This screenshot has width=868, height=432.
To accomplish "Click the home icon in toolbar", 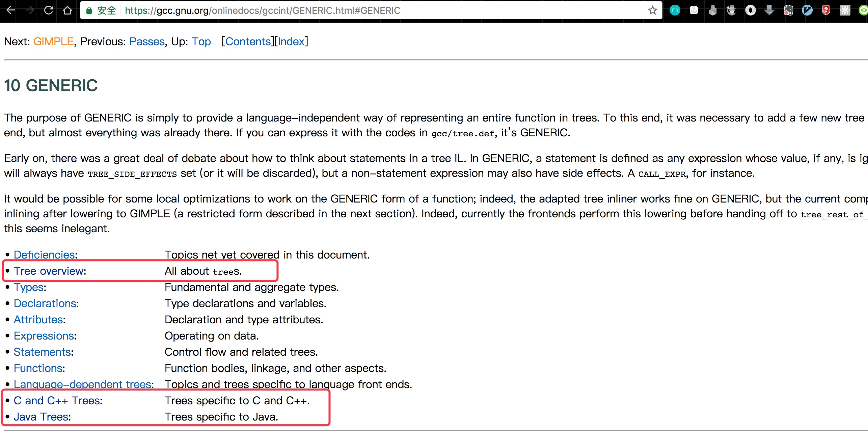I will pos(67,10).
